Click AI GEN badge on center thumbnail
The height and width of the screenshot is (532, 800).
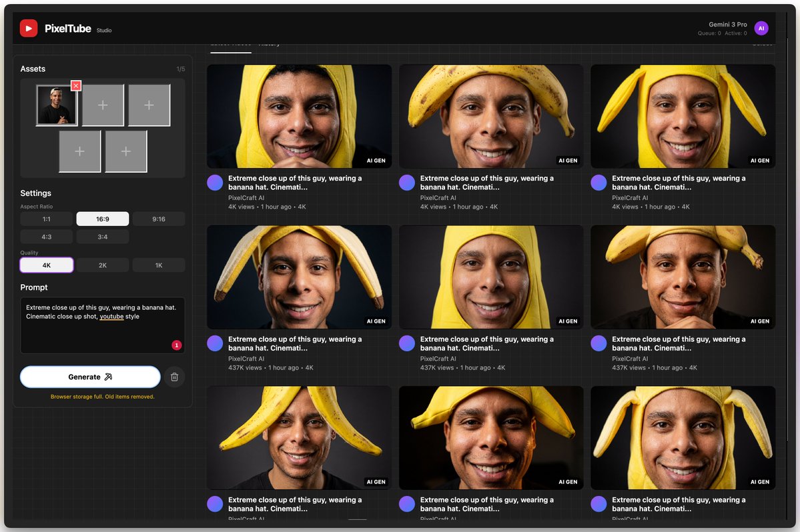[568, 321]
